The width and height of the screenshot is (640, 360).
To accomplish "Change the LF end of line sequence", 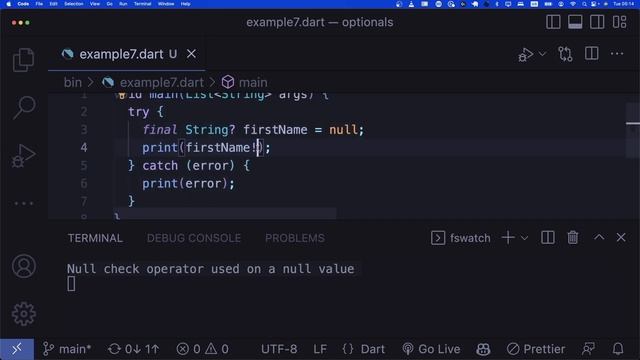I will (x=320, y=349).
